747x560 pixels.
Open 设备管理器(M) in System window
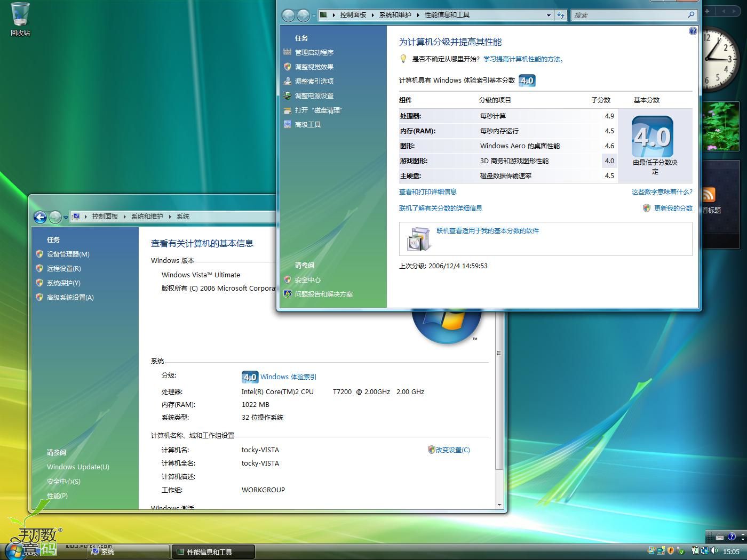68,254
